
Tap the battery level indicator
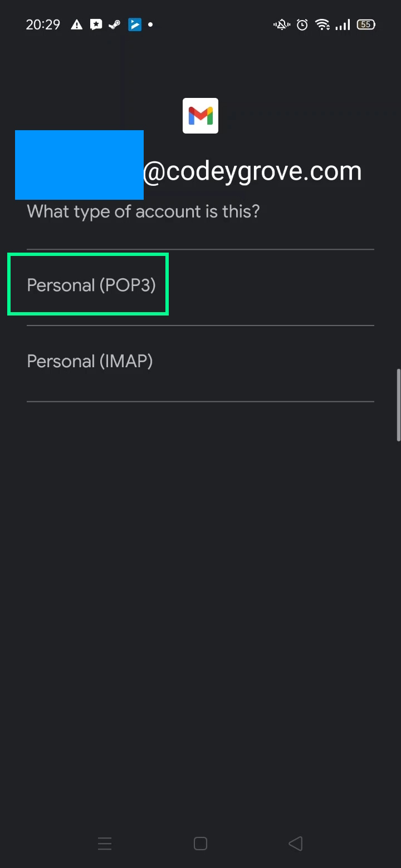(x=366, y=24)
